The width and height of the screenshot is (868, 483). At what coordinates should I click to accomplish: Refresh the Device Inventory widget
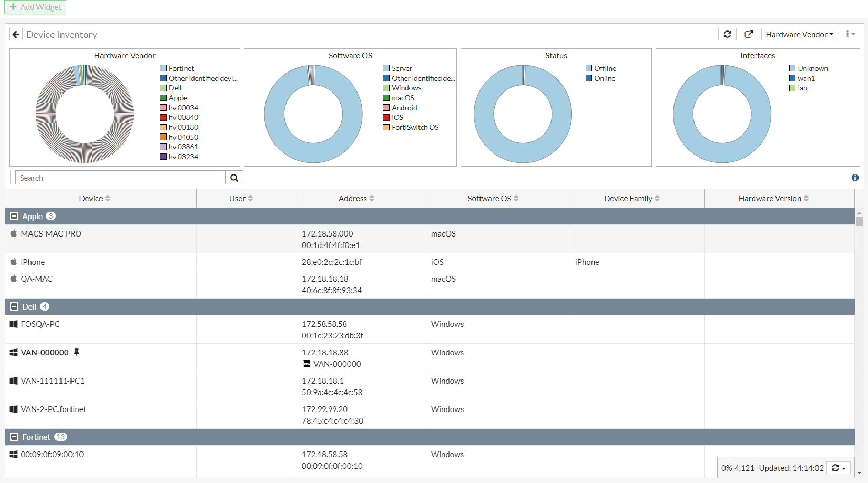click(x=727, y=35)
